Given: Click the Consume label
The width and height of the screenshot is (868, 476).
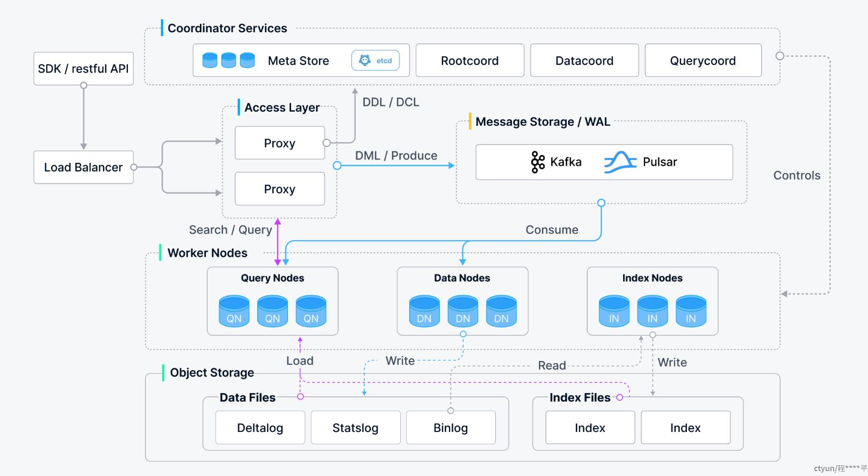Looking at the screenshot, I should [x=552, y=230].
